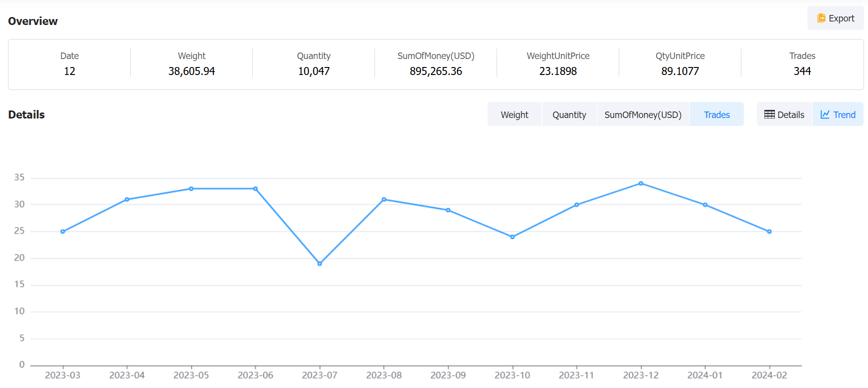Click the 2023-08 data point
Viewport: 868px width, 388px height.
384,199
